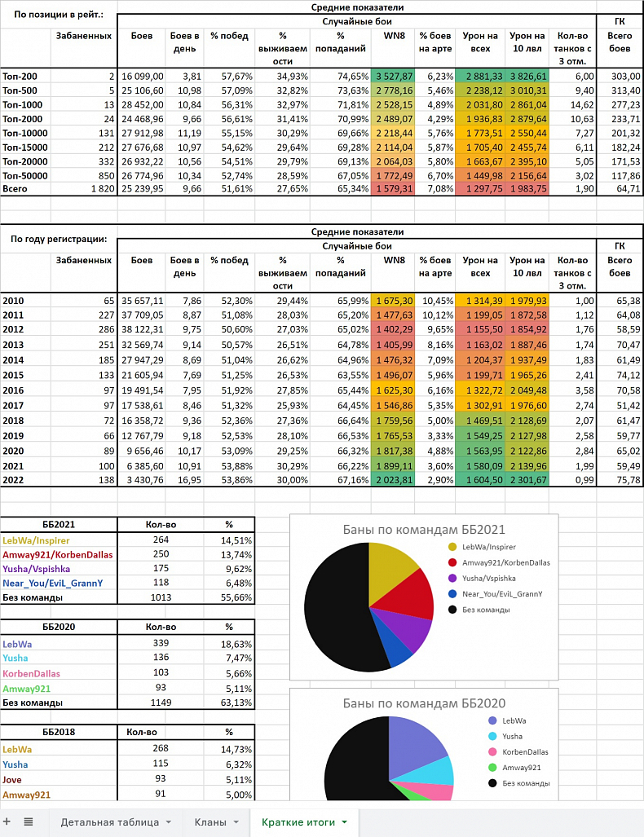
Task: Click pink KorbenDallas legend marker in ББ2020 chart
Action: (x=492, y=751)
